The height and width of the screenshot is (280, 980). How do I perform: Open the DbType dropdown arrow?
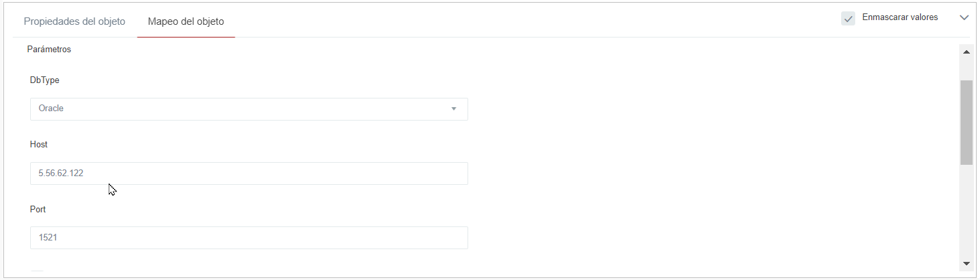pos(453,109)
